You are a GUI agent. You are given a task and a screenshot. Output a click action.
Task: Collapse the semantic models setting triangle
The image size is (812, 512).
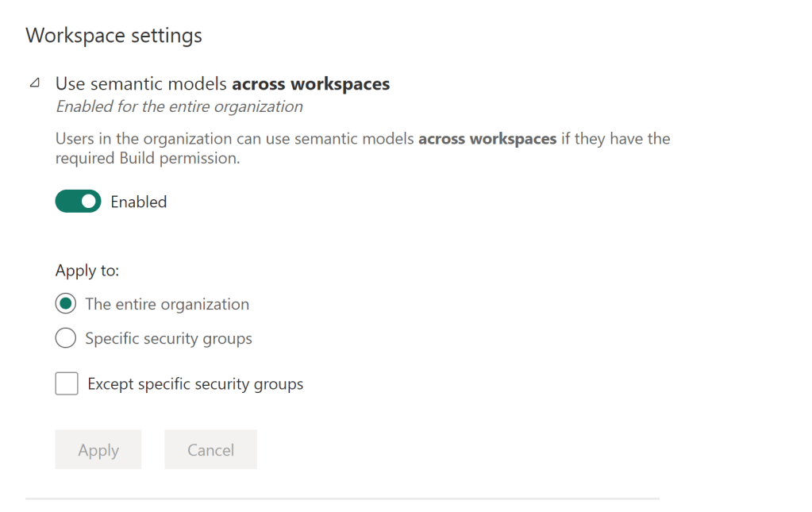pyautogui.click(x=34, y=83)
